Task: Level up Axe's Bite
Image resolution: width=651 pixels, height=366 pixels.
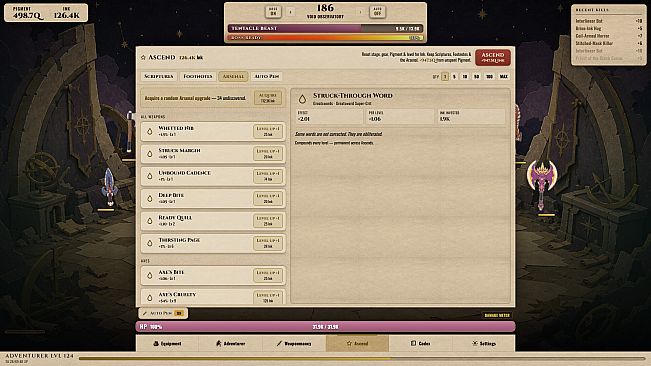Action: [x=268, y=276]
